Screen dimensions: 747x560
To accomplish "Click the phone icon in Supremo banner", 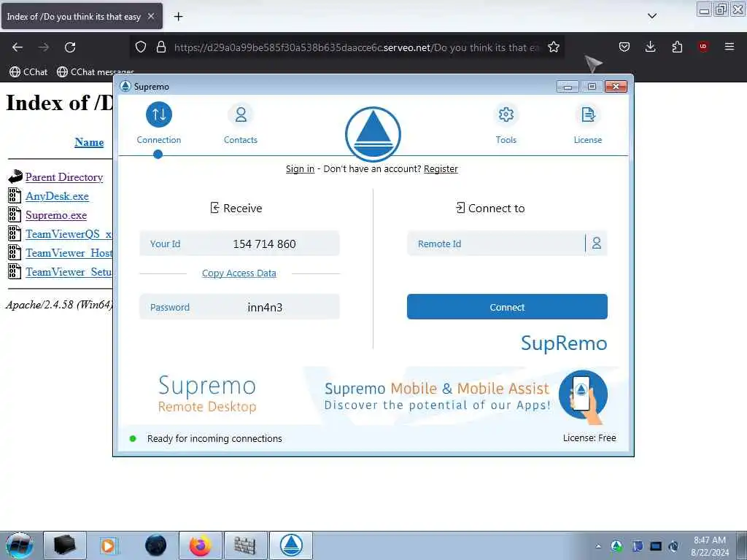I will click(x=583, y=396).
